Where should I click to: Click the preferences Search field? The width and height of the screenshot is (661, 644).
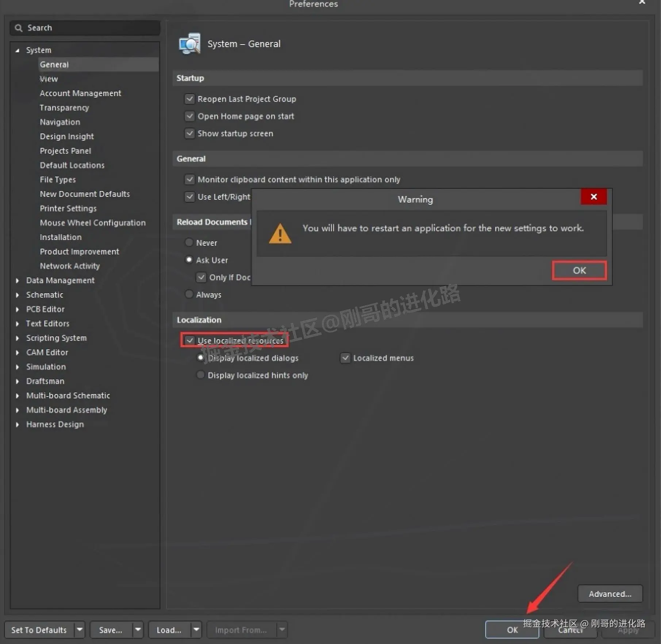coord(85,28)
